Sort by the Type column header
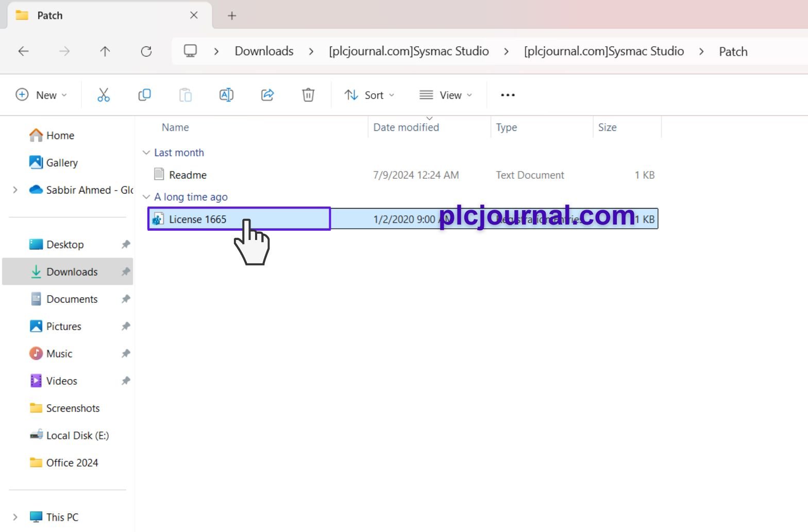The width and height of the screenshot is (808, 532). [507, 127]
